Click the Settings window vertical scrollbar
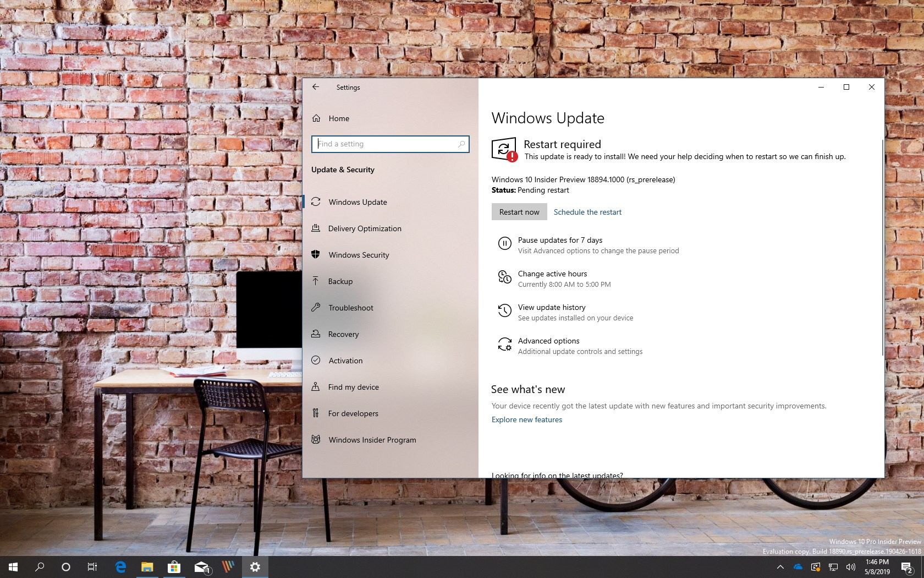The height and width of the screenshot is (578, 924). (882, 248)
